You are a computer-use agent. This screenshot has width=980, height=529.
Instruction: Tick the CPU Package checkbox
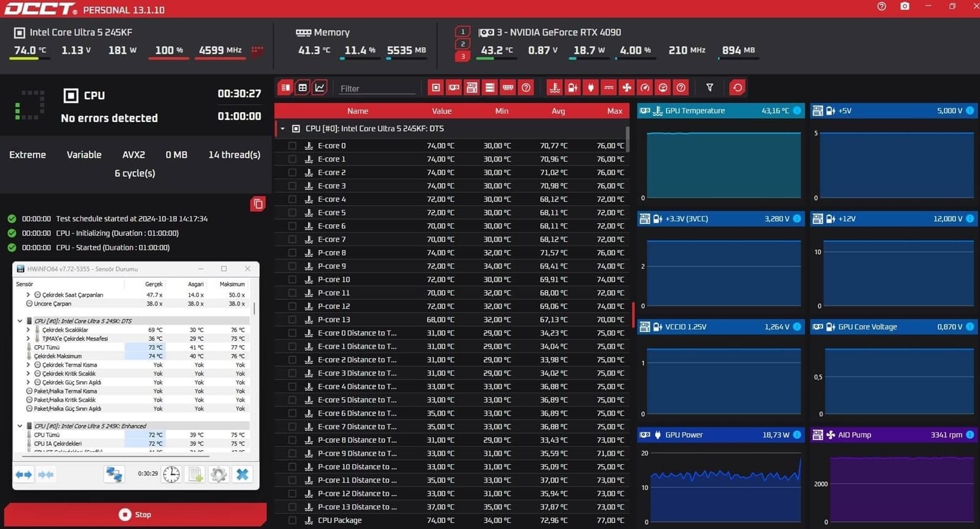(292, 520)
